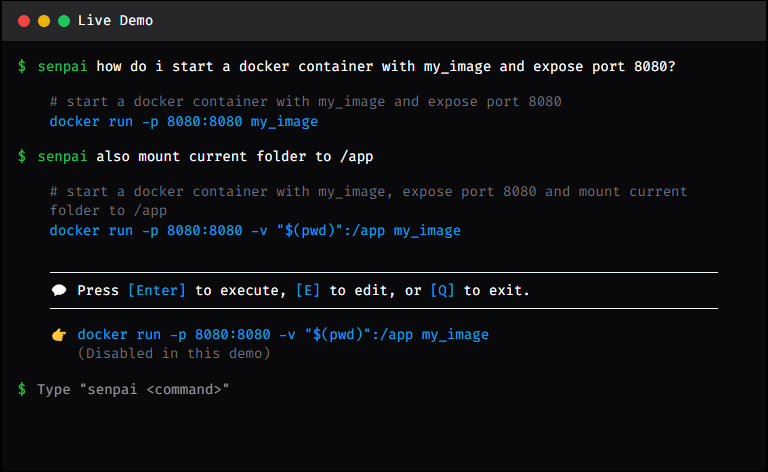Click the red close dot in title bar
The height and width of the screenshot is (472, 768).
click(24, 20)
